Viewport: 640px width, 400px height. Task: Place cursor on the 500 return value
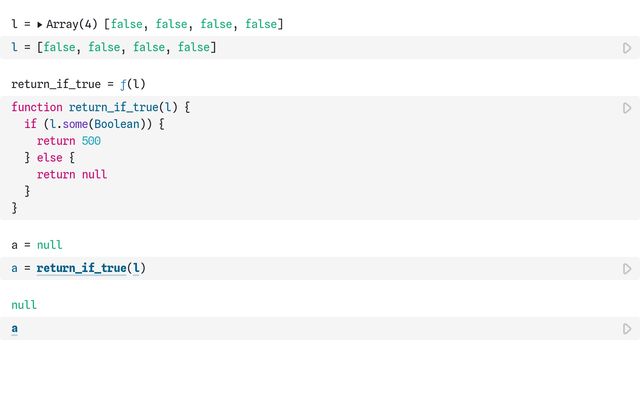(91, 141)
